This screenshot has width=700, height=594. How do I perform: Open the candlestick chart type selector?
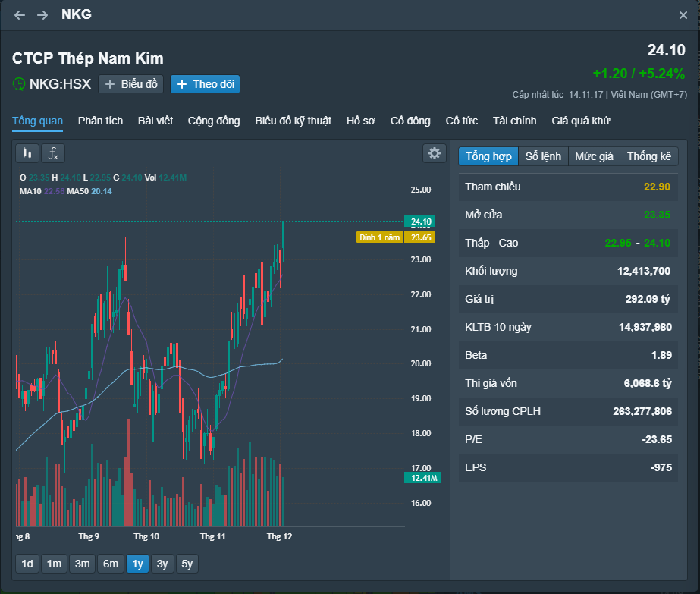point(27,154)
